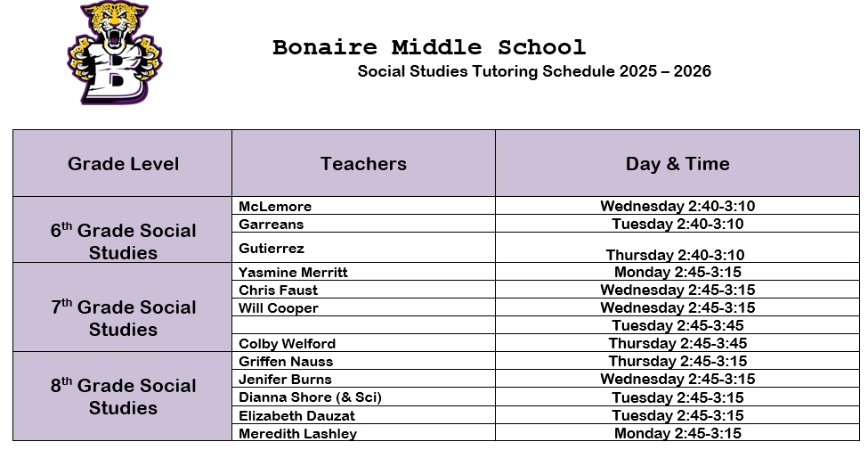Click teacher name Garreans

tap(272, 225)
